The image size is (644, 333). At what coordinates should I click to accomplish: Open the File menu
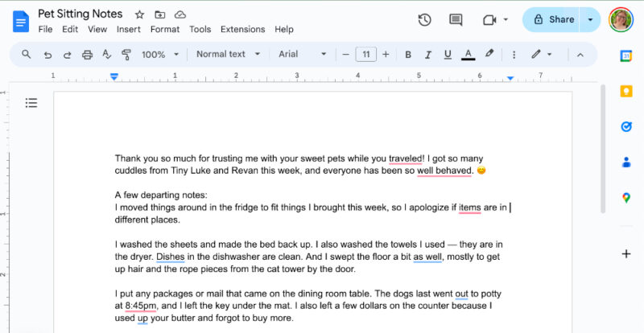click(x=45, y=29)
